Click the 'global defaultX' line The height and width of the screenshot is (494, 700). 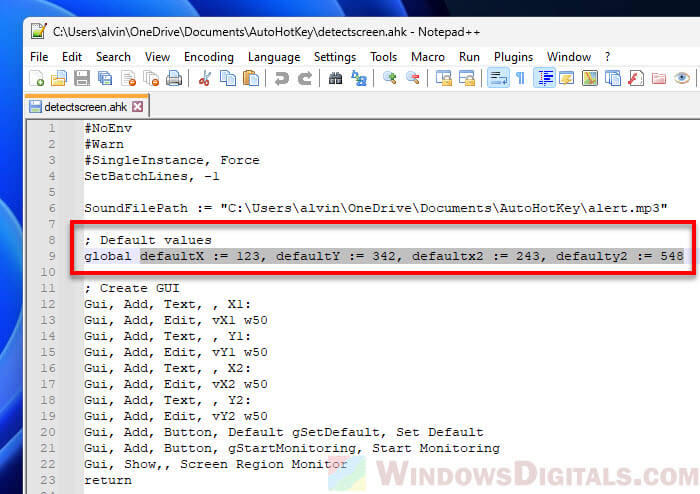pos(384,257)
